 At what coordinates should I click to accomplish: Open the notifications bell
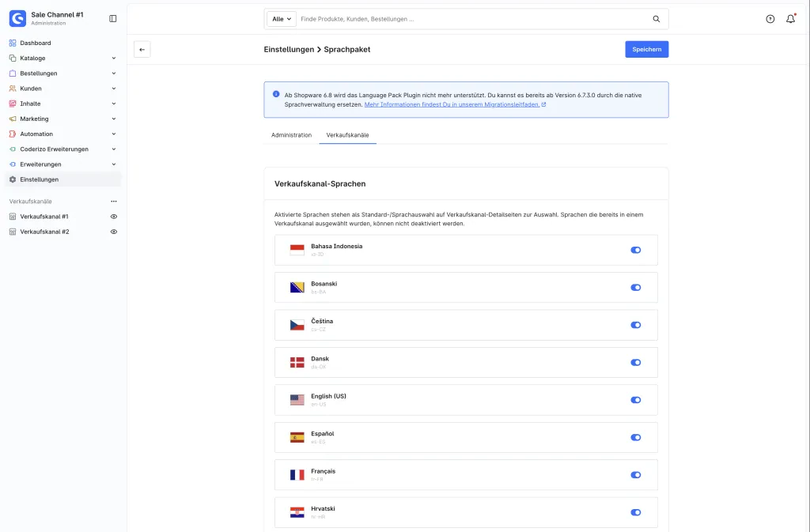[790, 19]
